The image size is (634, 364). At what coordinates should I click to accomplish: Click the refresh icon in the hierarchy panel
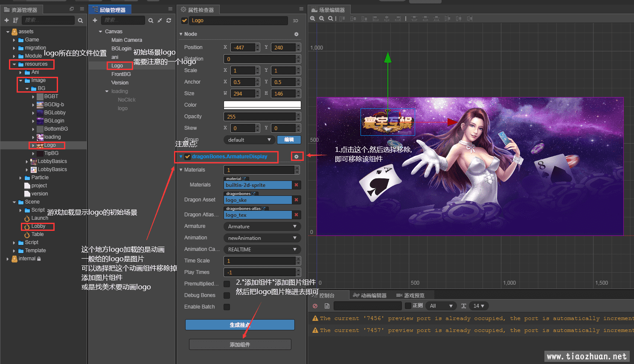point(169,20)
